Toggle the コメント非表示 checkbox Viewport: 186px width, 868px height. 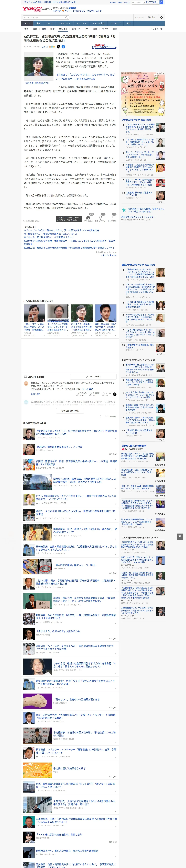102,416
